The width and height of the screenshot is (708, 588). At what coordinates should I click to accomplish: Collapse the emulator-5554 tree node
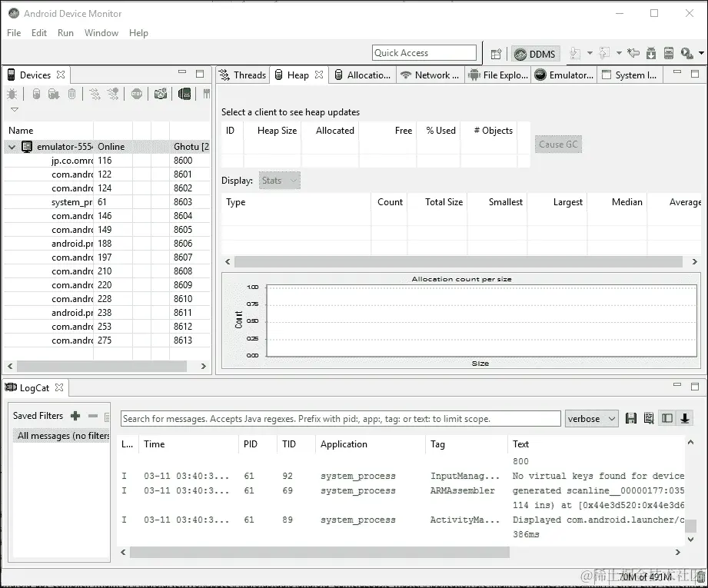tap(12, 147)
